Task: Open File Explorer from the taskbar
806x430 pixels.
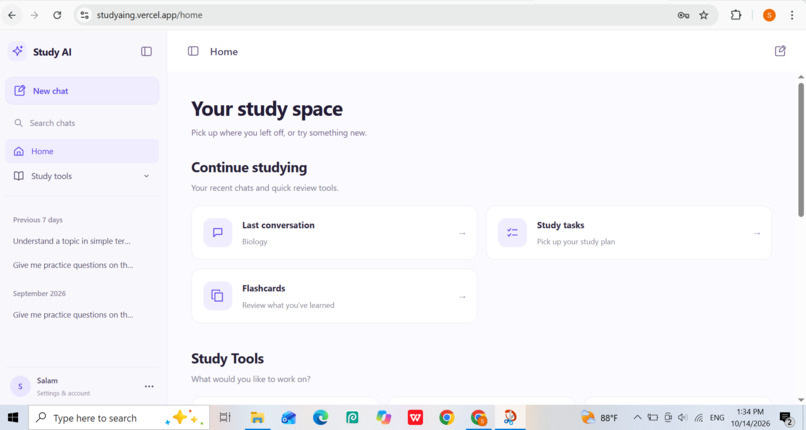Action: coord(257,418)
